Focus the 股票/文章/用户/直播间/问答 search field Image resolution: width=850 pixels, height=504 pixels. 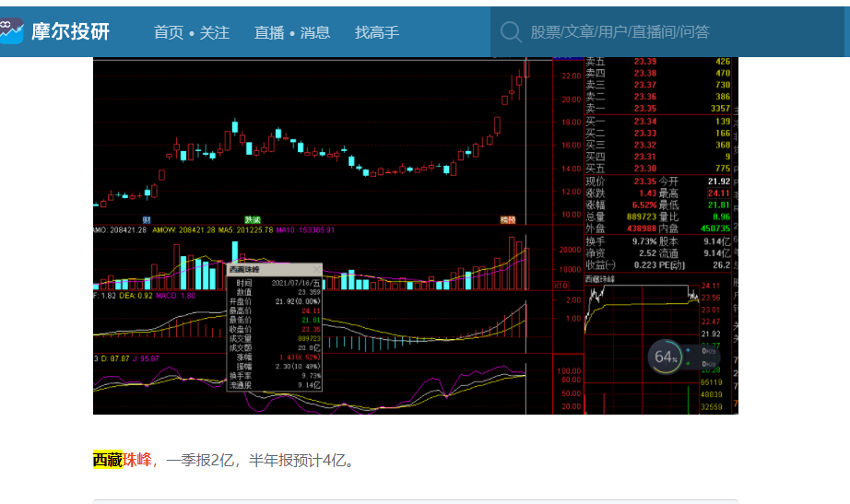tap(667, 32)
